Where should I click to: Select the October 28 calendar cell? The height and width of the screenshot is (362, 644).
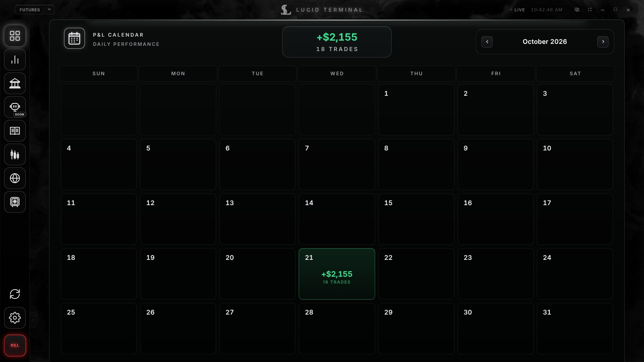[x=337, y=329]
